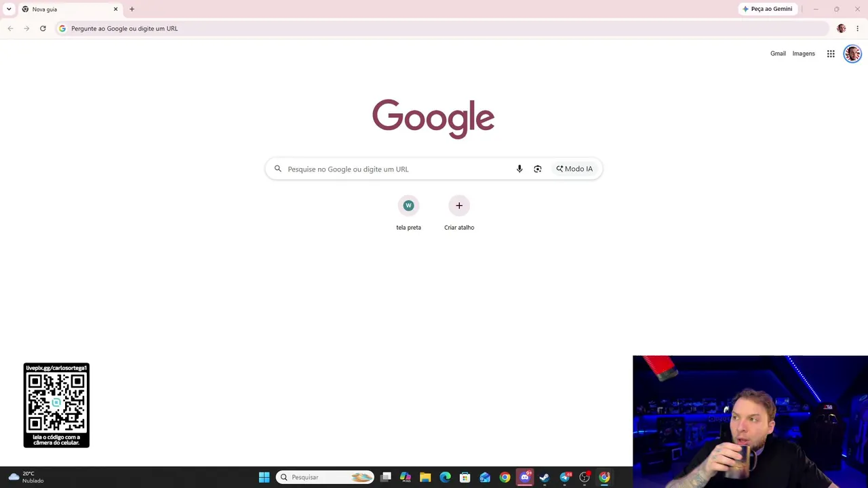Switch to the active Chrome profile window on taskbar
This screenshot has height=488, width=868.
point(604,477)
